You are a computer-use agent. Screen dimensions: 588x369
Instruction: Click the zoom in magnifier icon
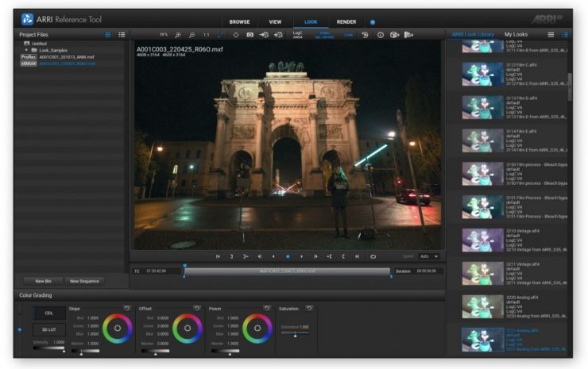tap(177, 35)
